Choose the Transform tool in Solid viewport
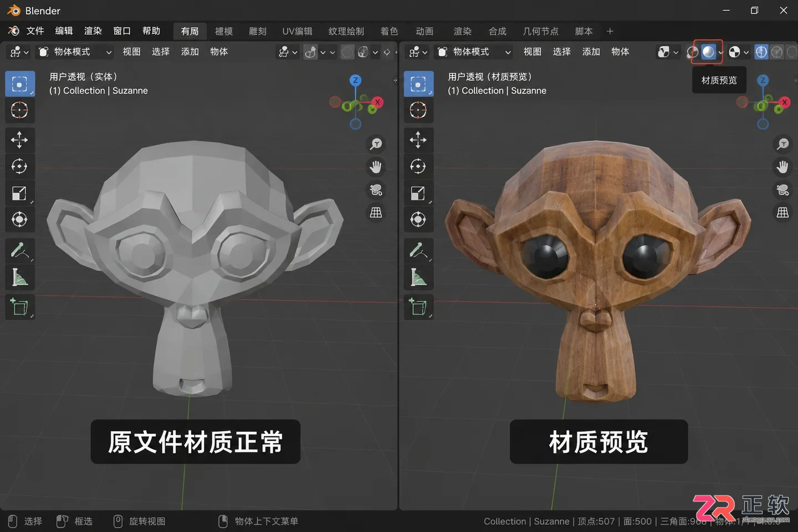This screenshot has height=532, width=798. [20, 219]
